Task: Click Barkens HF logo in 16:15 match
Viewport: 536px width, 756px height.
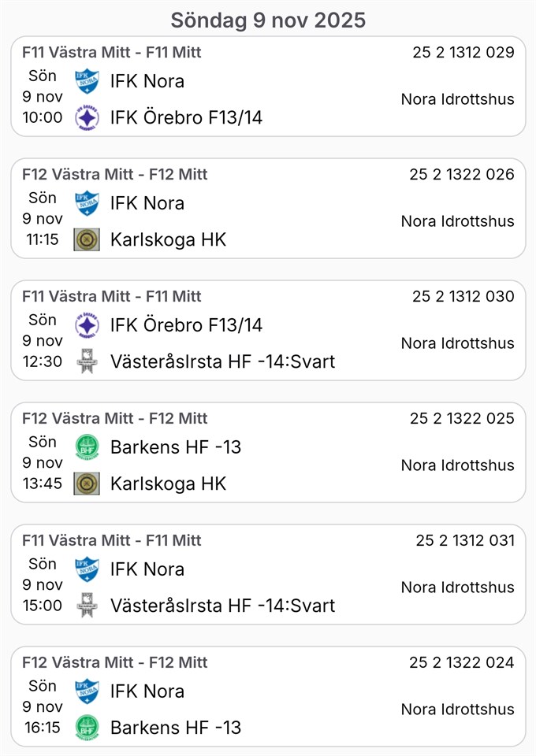Action: point(87,727)
